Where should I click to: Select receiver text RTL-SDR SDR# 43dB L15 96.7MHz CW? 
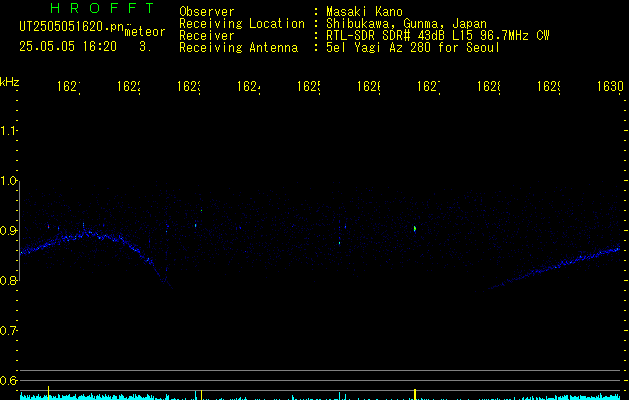coord(438,36)
